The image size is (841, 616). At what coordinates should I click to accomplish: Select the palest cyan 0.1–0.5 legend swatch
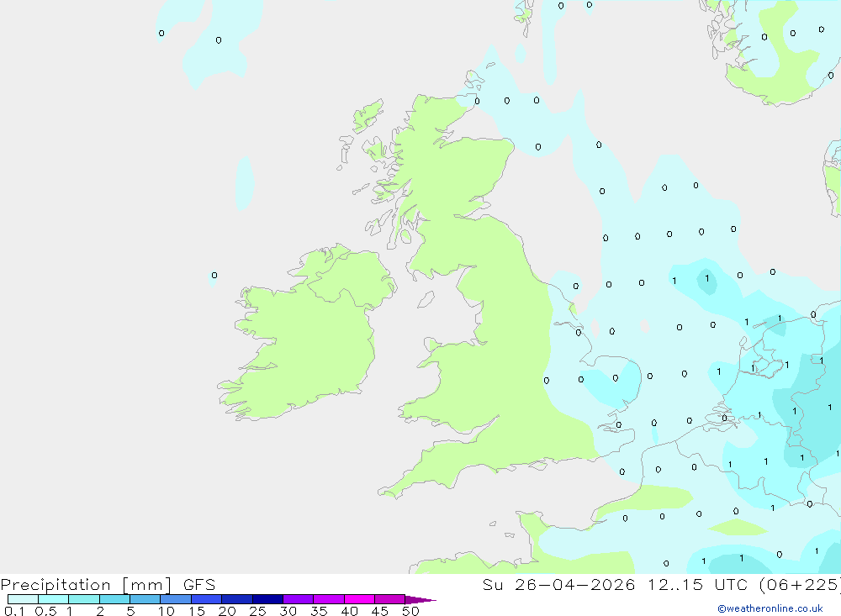tap(23, 599)
